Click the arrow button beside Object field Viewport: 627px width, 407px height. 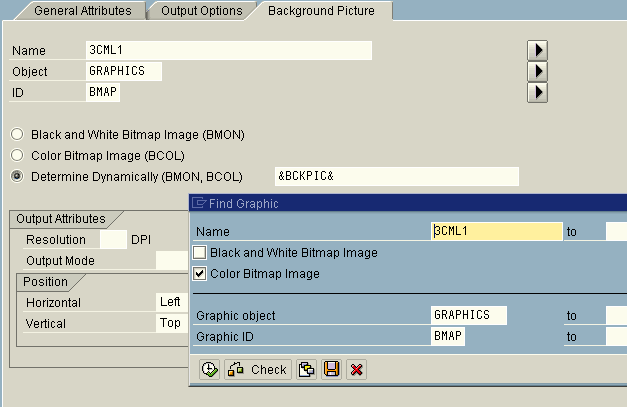click(x=537, y=71)
